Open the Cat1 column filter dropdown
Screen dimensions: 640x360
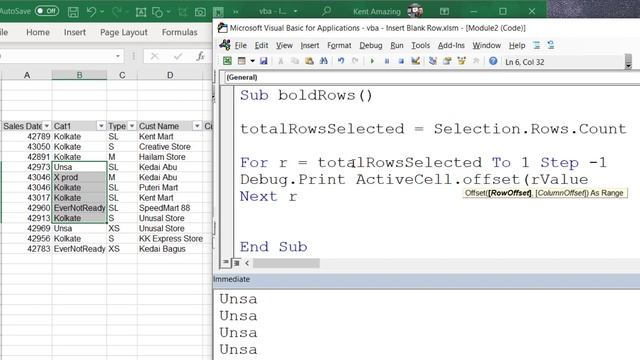pos(101,126)
